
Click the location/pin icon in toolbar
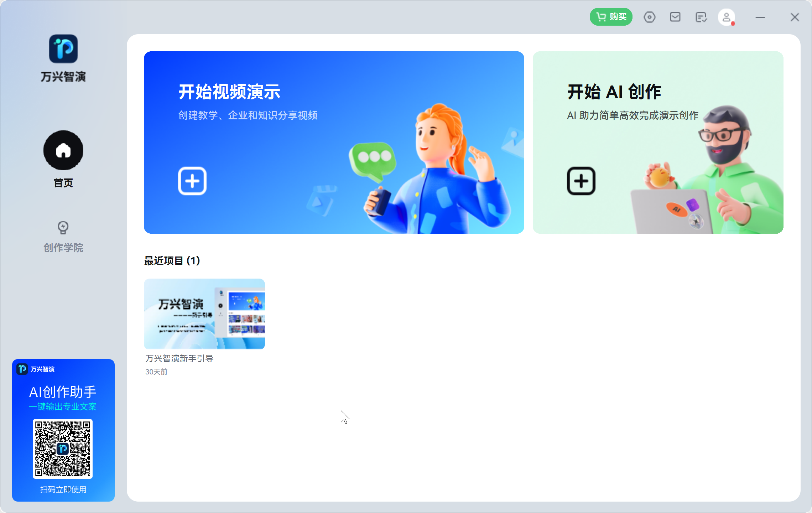coord(650,17)
